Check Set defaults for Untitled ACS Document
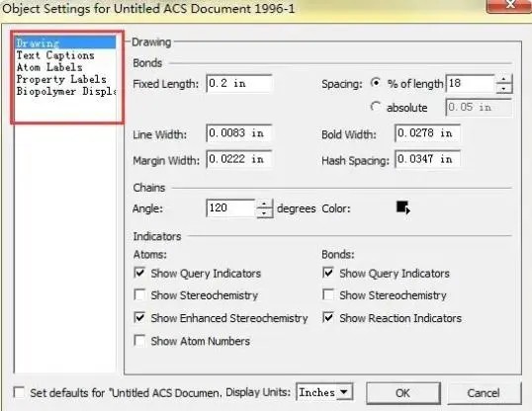This screenshot has height=411, width=532. [x=19, y=392]
